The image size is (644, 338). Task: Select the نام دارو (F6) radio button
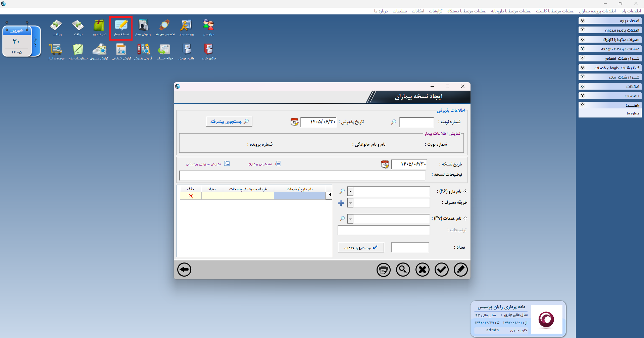[465, 191]
